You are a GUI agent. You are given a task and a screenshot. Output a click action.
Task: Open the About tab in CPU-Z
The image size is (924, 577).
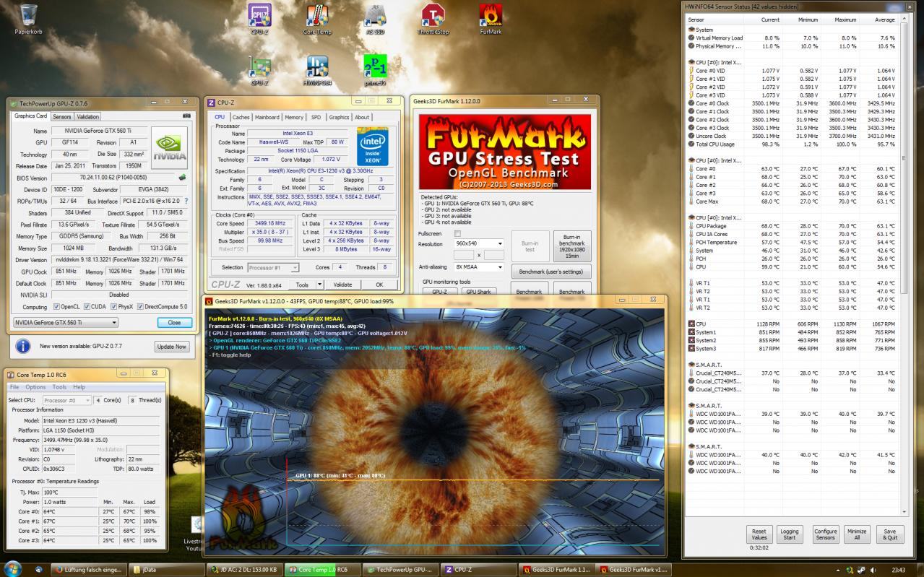click(362, 117)
